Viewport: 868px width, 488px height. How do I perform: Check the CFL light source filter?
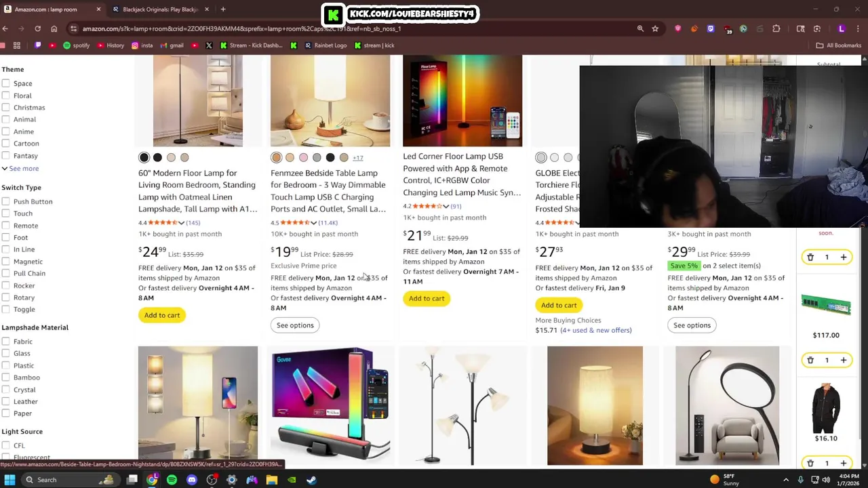tap(6, 445)
